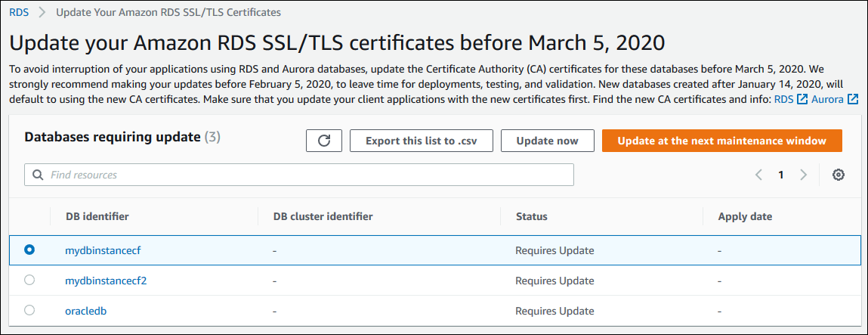Click the RDS breadcrumb link
Screen dimensions: 868x335
(x=19, y=13)
